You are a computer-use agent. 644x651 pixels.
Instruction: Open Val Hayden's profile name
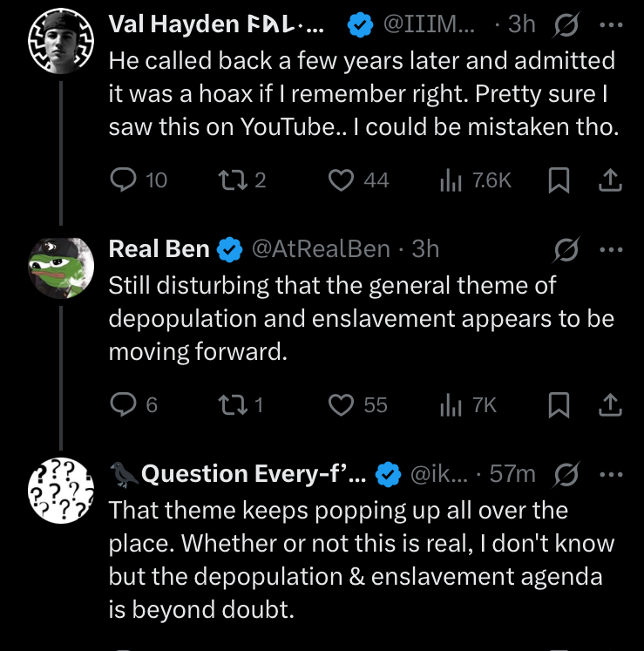(214, 25)
